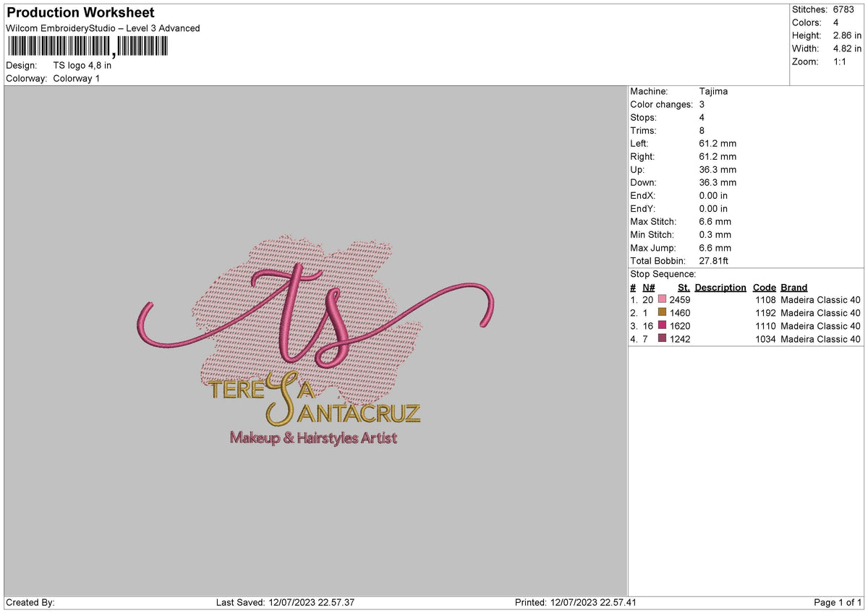
Task: Click the Makeup & Hairstyles Artist text
Action: pos(312,437)
